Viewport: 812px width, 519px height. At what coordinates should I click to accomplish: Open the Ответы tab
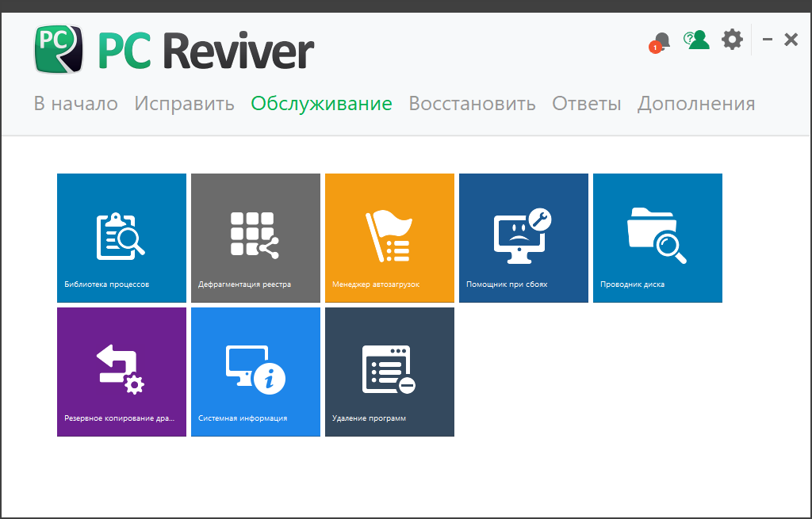(x=586, y=104)
